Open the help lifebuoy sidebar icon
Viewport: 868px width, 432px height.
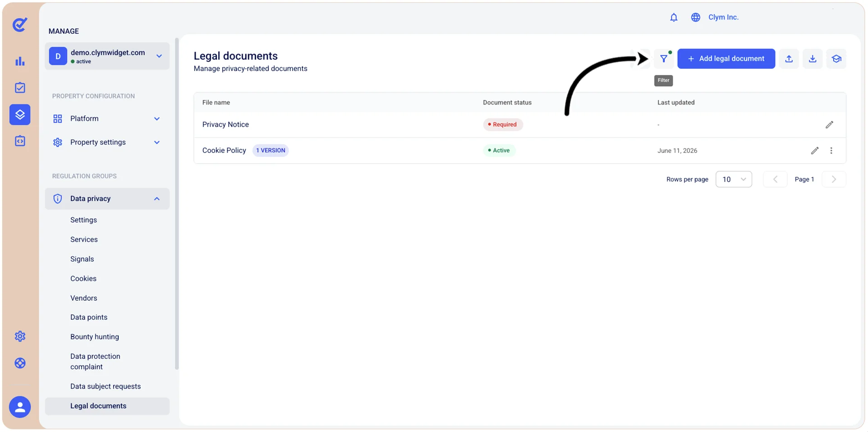pyautogui.click(x=20, y=363)
